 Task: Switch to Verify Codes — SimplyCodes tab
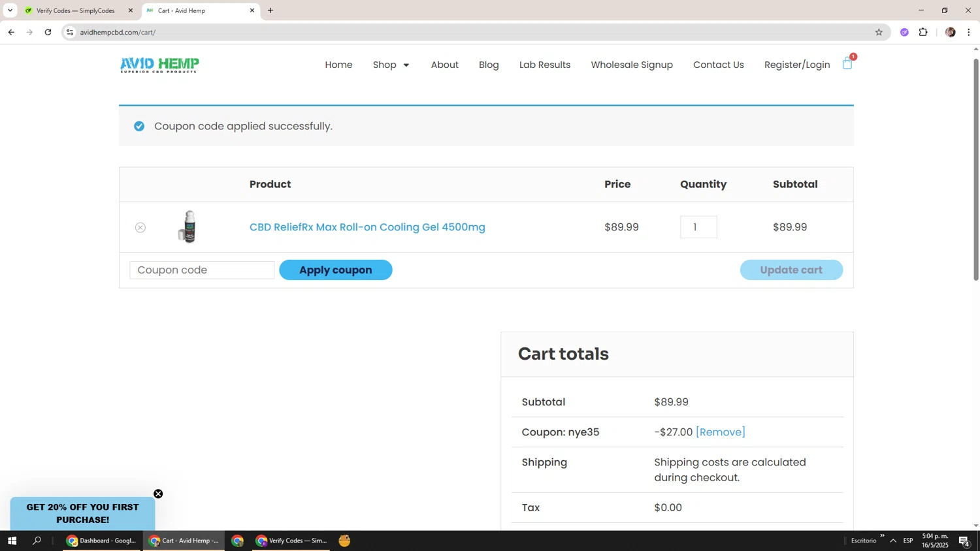(x=76, y=10)
